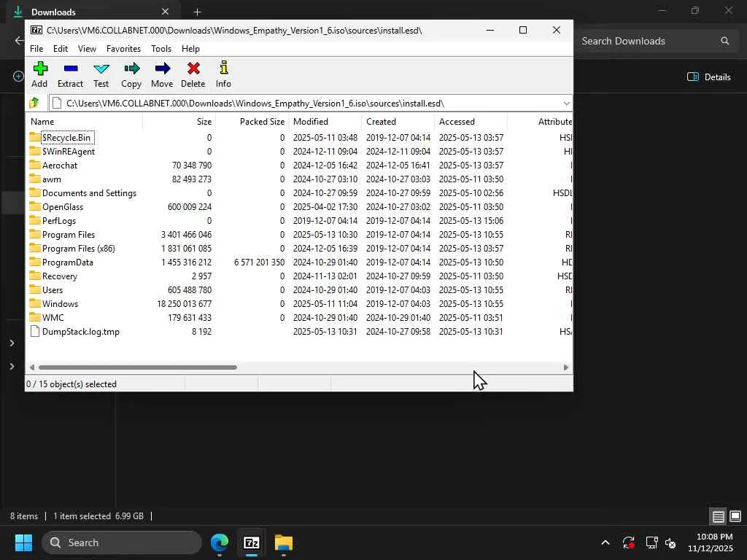This screenshot has height=560, width=747.
Task: Open the Edit menu
Action: point(61,49)
